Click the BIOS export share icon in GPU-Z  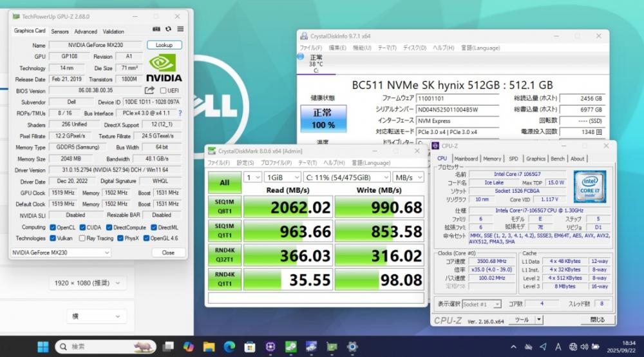pos(149,90)
